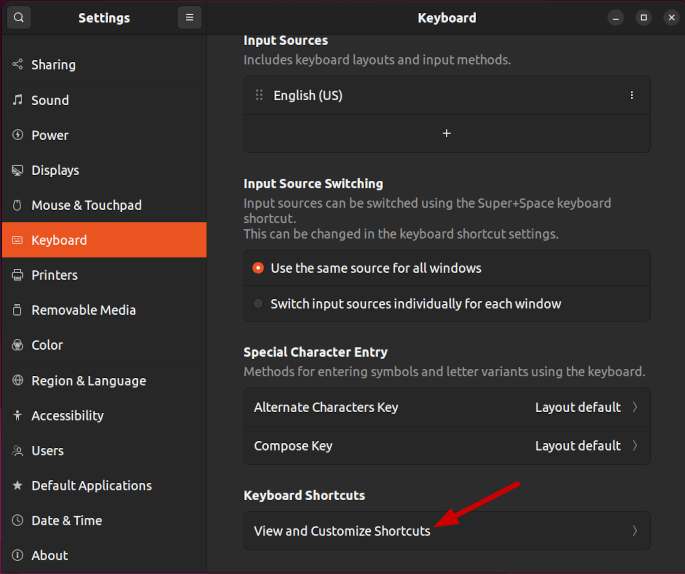Click the Date & Time clock icon
Viewport: 685px width, 574px height.
click(17, 521)
